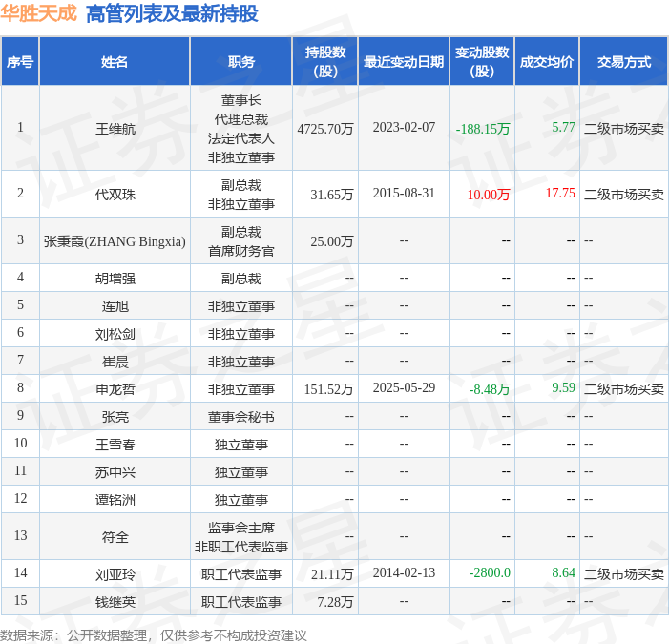Click 独立董事 in 王雪春's row
The height and width of the screenshot is (644, 669).
tap(241, 445)
